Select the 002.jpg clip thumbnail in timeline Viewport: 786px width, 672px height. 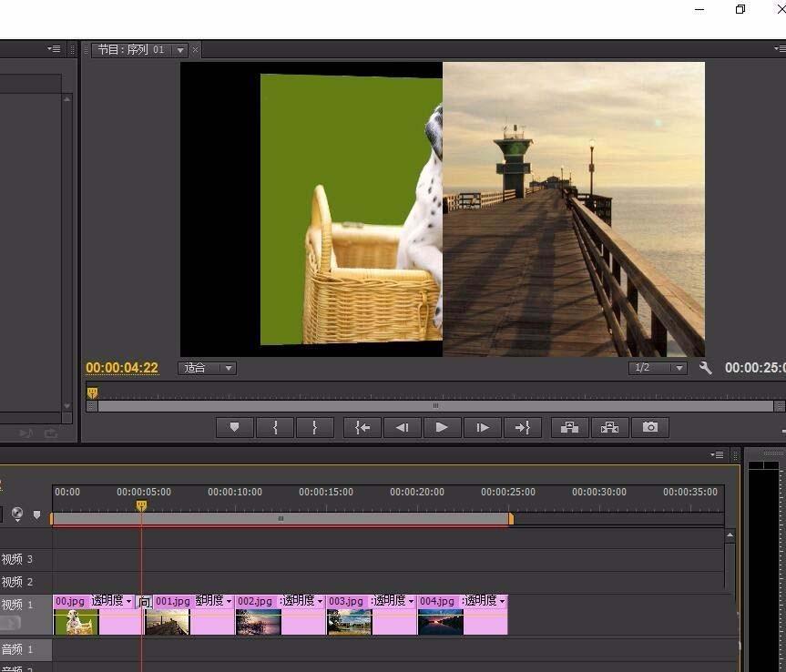[258, 622]
